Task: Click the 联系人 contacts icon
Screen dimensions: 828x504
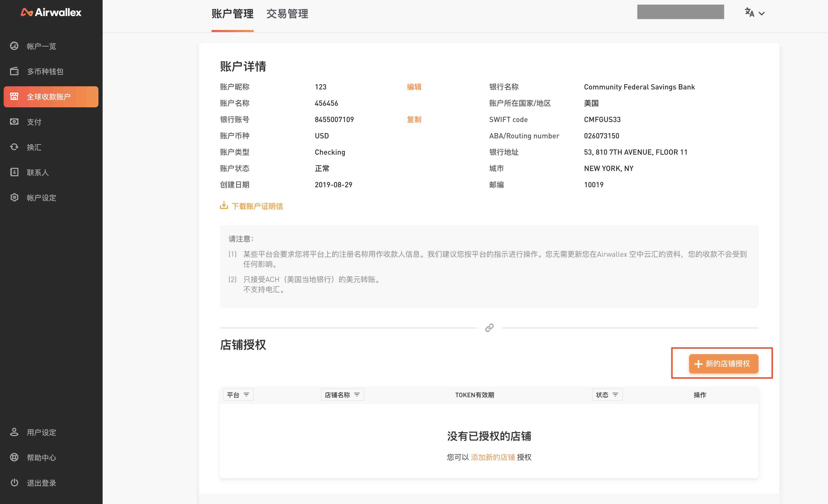Action: [x=14, y=172]
